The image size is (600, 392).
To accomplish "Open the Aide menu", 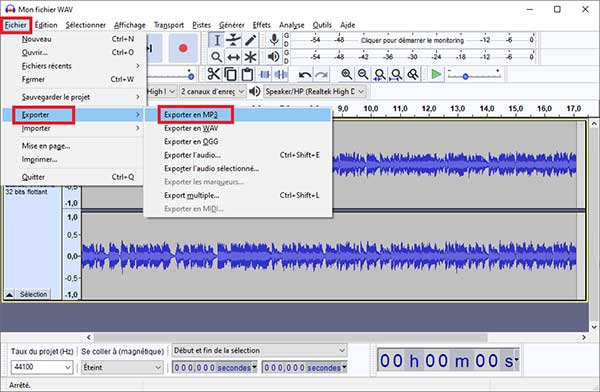I will (x=348, y=25).
